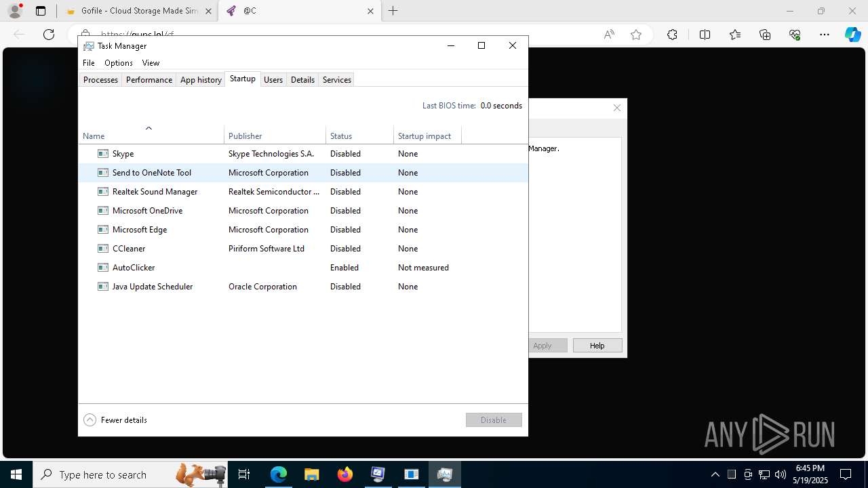Viewport: 868px width, 488px height.
Task: Switch to the Details tab
Action: pos(302,80)
